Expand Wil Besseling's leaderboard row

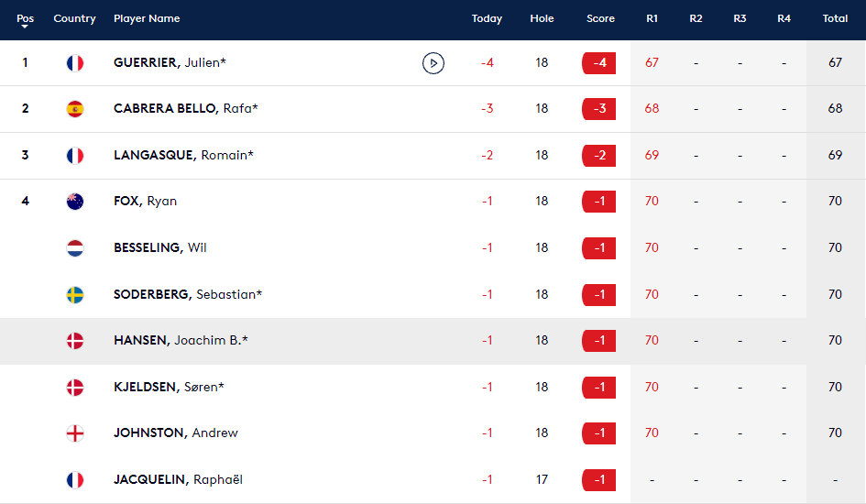275,248
